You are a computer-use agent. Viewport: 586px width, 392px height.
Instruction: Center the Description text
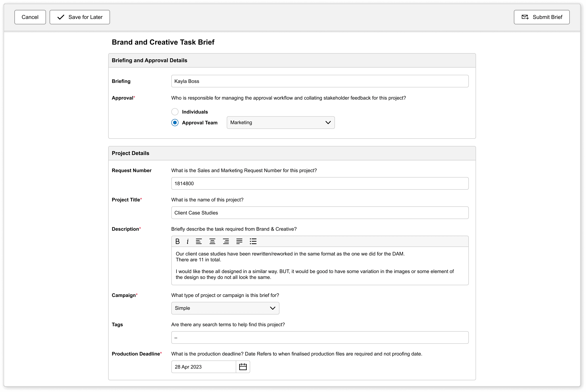coord(212,241)
